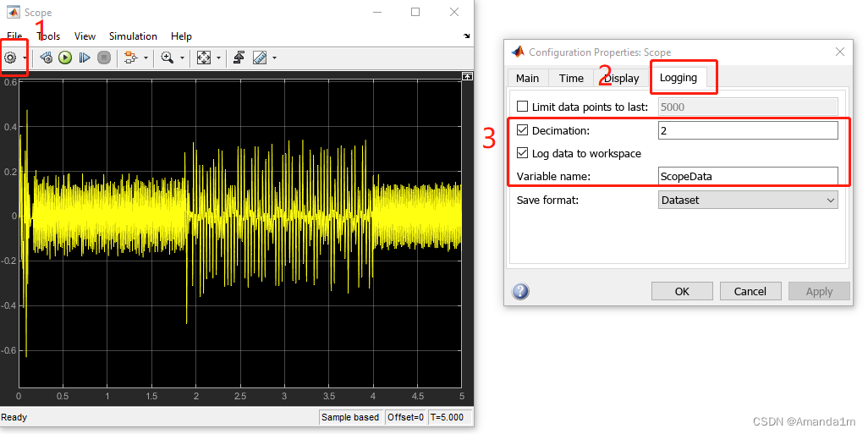Switch to the Main tab

point(527,78)
